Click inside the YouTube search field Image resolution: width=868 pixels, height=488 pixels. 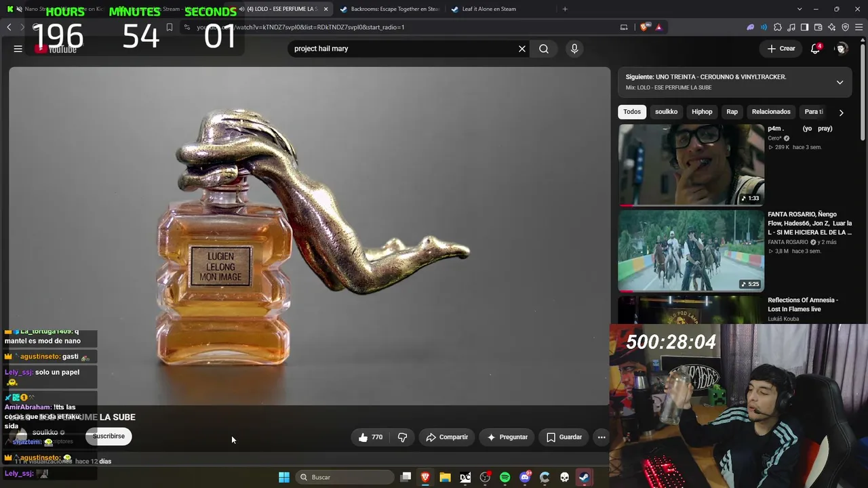pyautogui.click(x=403, y=49)
